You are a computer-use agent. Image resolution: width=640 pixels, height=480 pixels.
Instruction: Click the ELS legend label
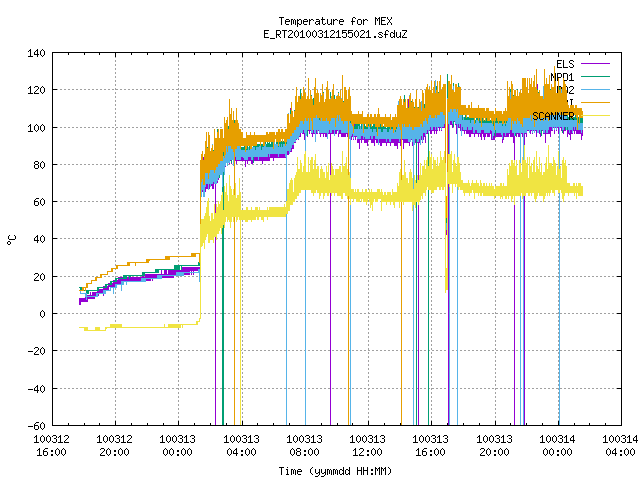click(565, 64)
